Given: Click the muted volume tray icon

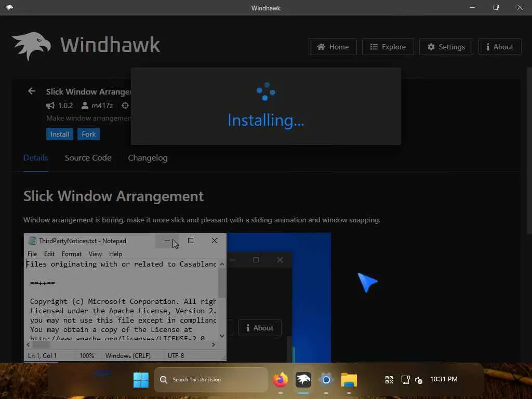Looking at the screenshot, I should (419, 380).
